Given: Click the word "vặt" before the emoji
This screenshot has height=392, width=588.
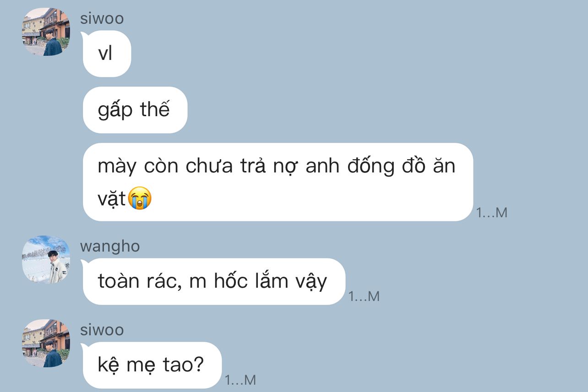Looking at the screenshot, I should pos(112,199).
